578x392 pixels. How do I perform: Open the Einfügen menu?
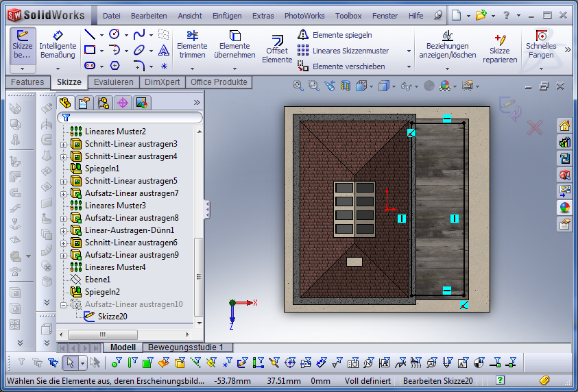pyautogui.click(x=226, y=16)
